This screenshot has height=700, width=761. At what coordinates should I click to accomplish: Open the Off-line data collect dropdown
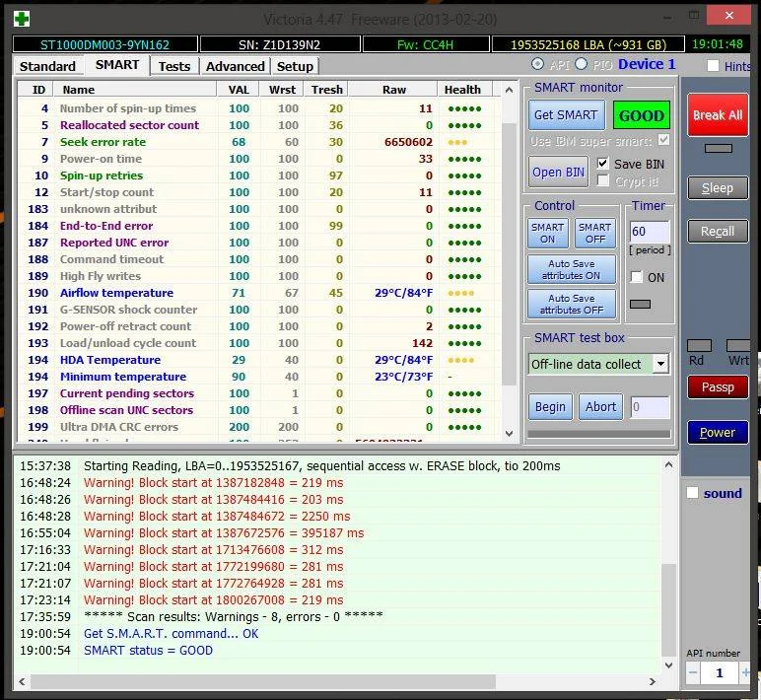pyautogui.click(x=660, y=364)
